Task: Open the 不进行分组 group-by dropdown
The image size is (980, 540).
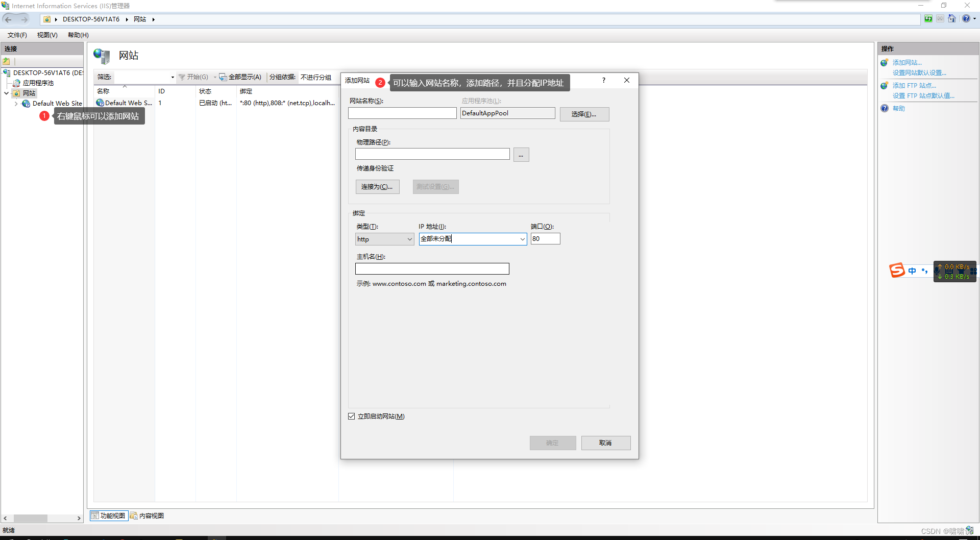Action: (x=316, y=77)
